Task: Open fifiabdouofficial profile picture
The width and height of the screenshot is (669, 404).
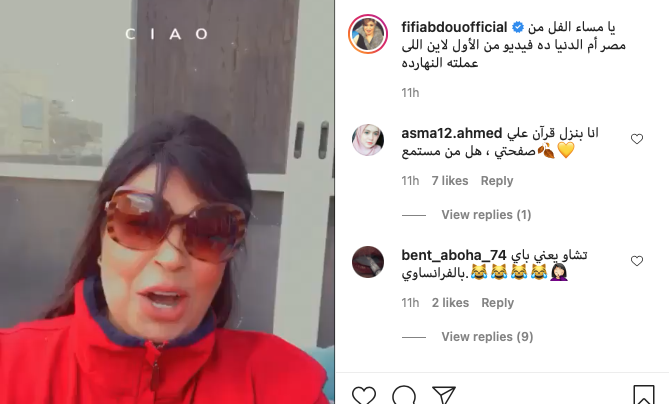Action: click(x=368, y=34)
